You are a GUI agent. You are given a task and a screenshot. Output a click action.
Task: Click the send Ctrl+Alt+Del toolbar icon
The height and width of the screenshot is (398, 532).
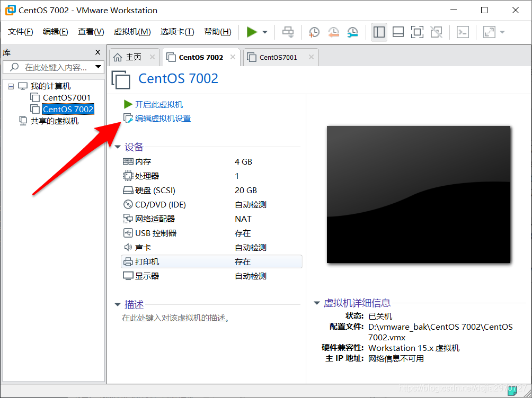click(288, 32)
